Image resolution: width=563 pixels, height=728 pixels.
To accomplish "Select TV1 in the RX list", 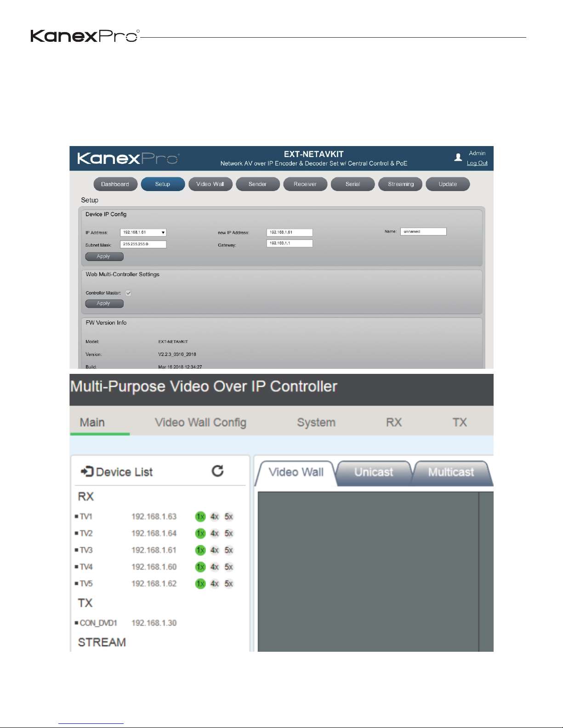I will click(x=86, y=517).
